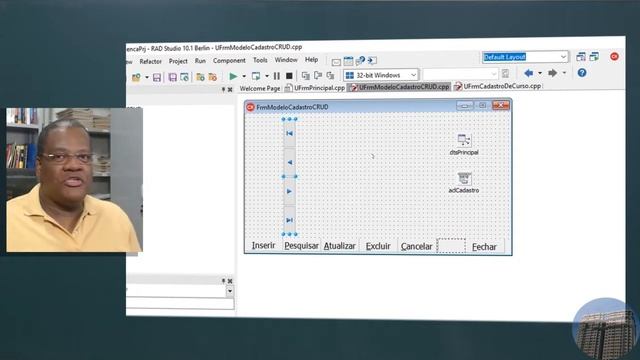Open the Back arrow history dropdown
Viewport: 640px width, 360px height.
pyautogui.click(x=540, y=73)
